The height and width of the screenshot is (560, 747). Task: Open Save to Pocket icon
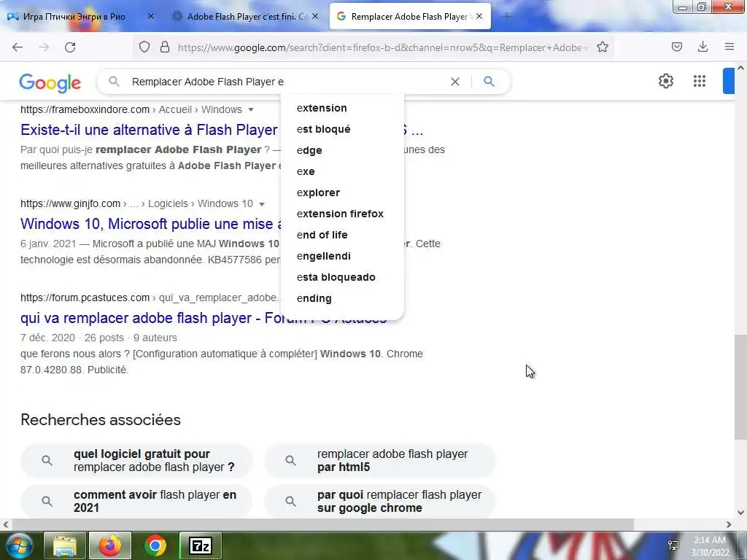click(x=677, y=47)
